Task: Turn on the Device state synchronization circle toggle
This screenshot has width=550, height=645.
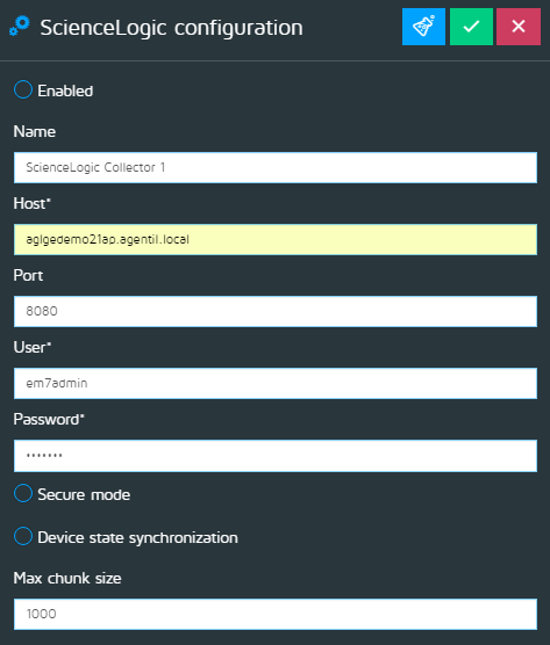Action: click(23, 536)
